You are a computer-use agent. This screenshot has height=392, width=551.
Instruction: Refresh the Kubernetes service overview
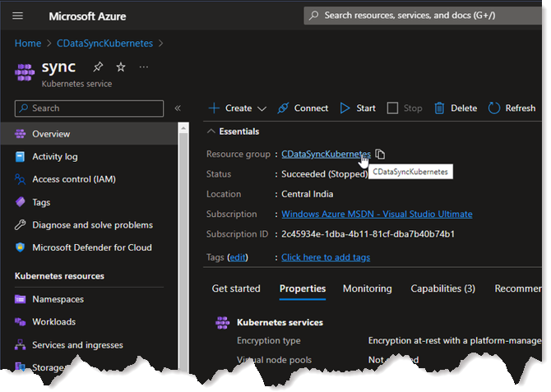[512, 108]
